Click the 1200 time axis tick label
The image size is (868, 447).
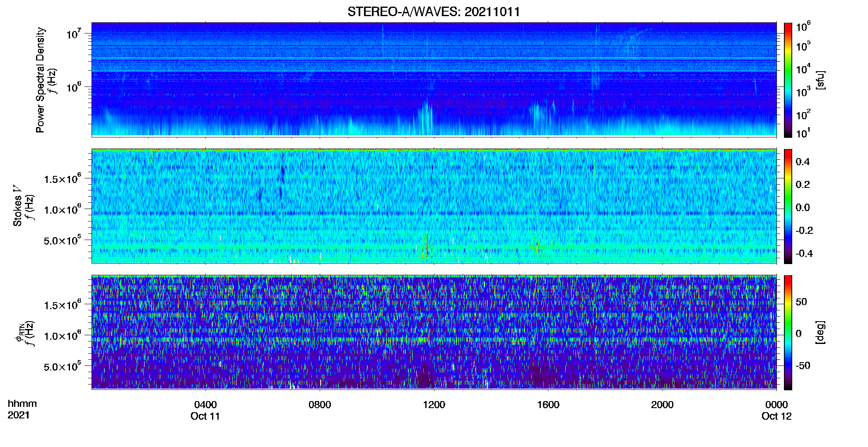434,405
